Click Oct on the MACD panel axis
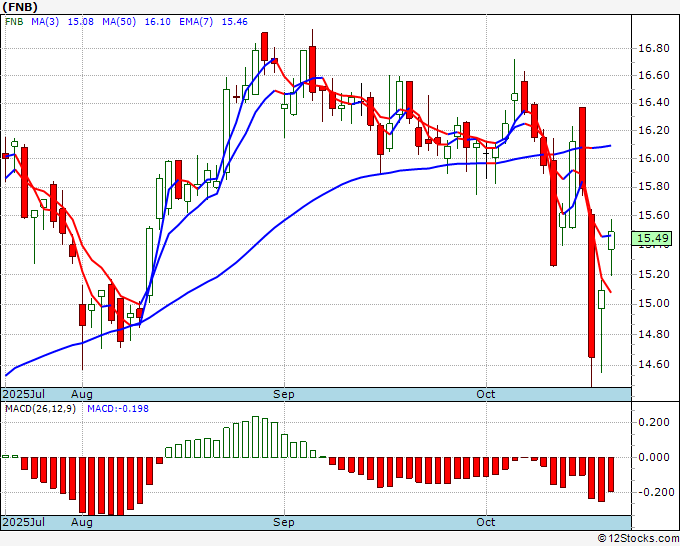 click(x=485, y=522)
